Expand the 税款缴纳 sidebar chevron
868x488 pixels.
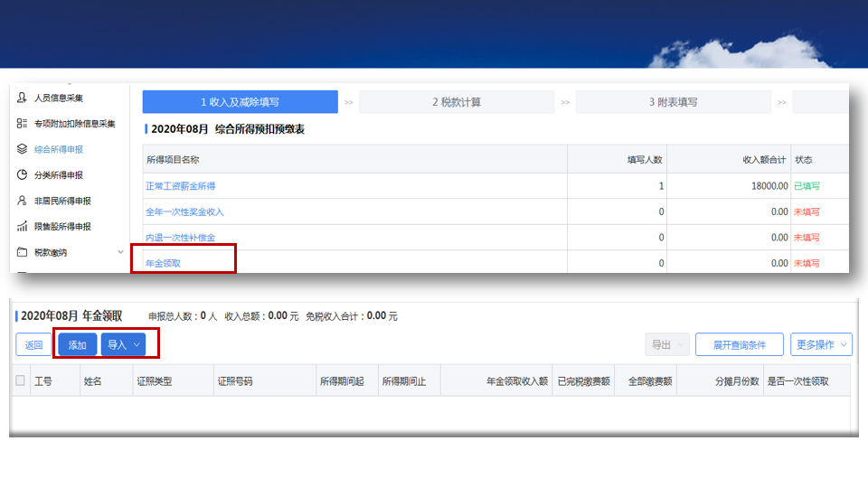[120, 252]
